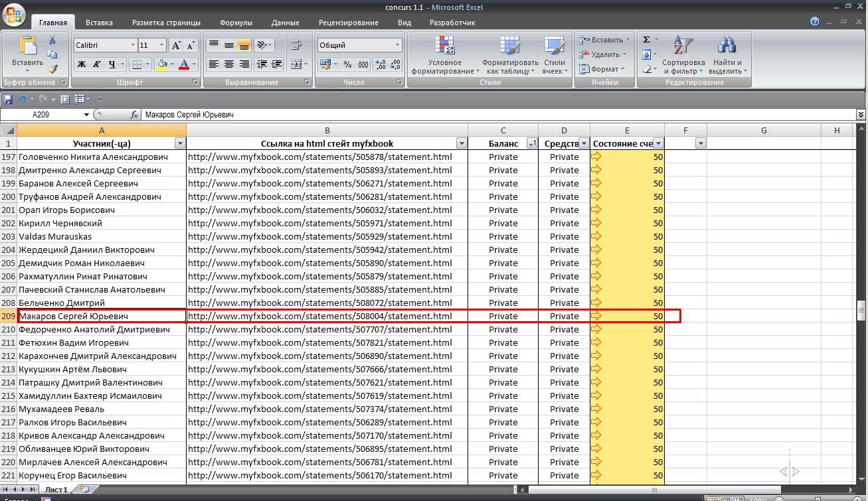This screenshot has height=501, width=868.
Task: Decrease indent icon
Action: coord(261,64)
